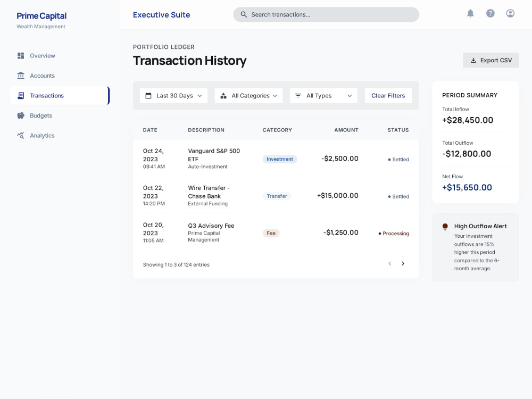Click the Overview dashboard icon in sidebar
Image resolution: width=532 pixels, height=399 pixels.
coord(21,56)
